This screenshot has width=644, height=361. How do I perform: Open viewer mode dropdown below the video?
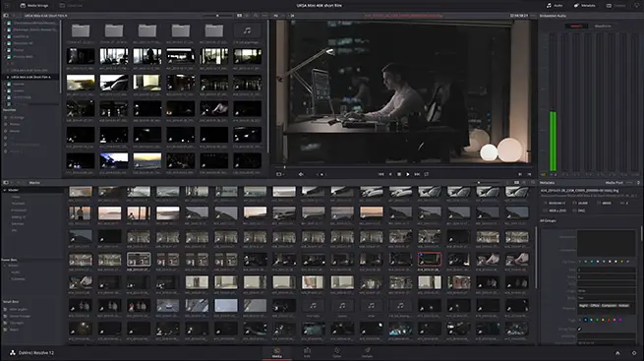pyautogui.click(x=280, y=174)
